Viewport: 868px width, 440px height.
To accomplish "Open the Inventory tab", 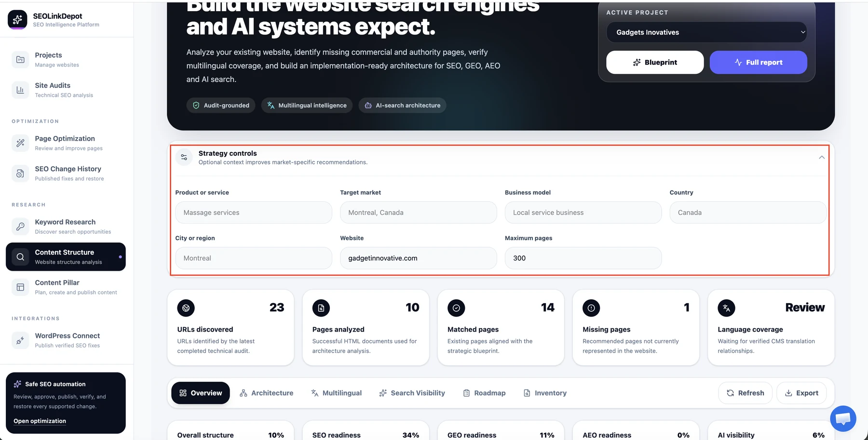I will point(545,393).
